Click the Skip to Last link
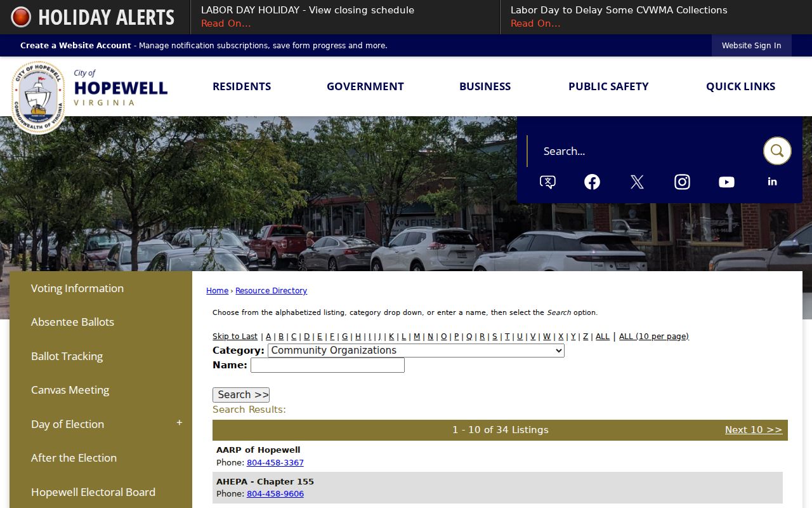This screenshot has width=812, height=508. (235, 337)
